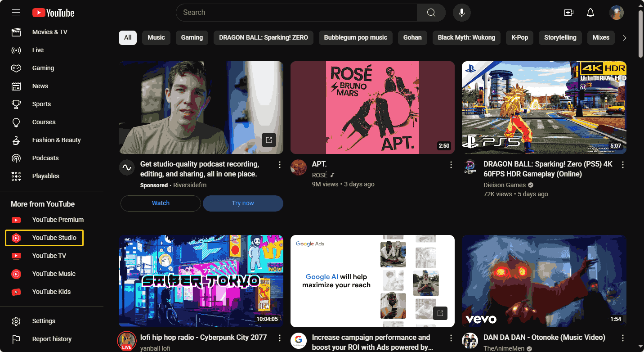Image resolution: width=644 pixels, height=352 pixels.
Task: Open YouTube Music
Action: 52,274
